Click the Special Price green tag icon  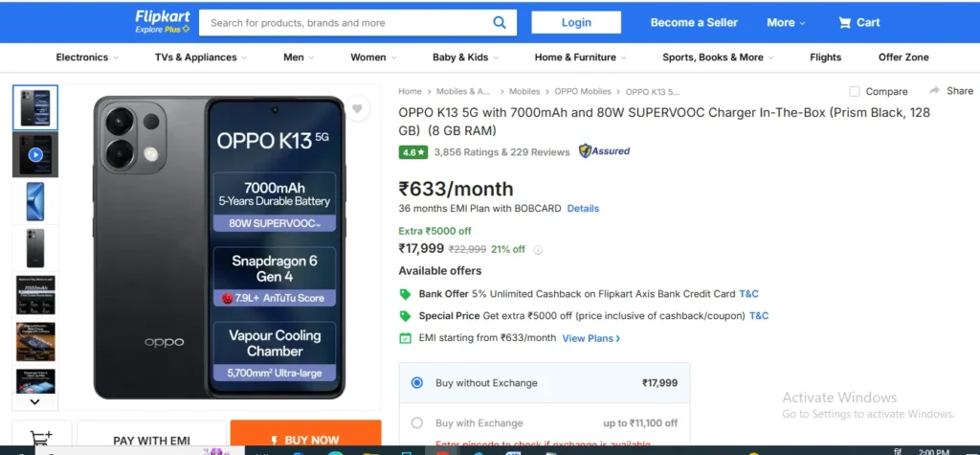coord(405,316)
